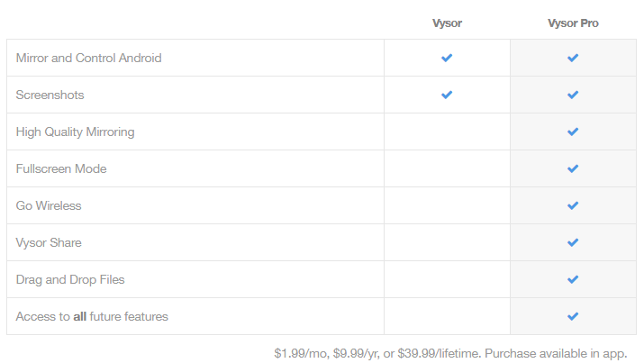Click the High Quality Mirroring label
The image size is (644, 363).
[75, 132]
